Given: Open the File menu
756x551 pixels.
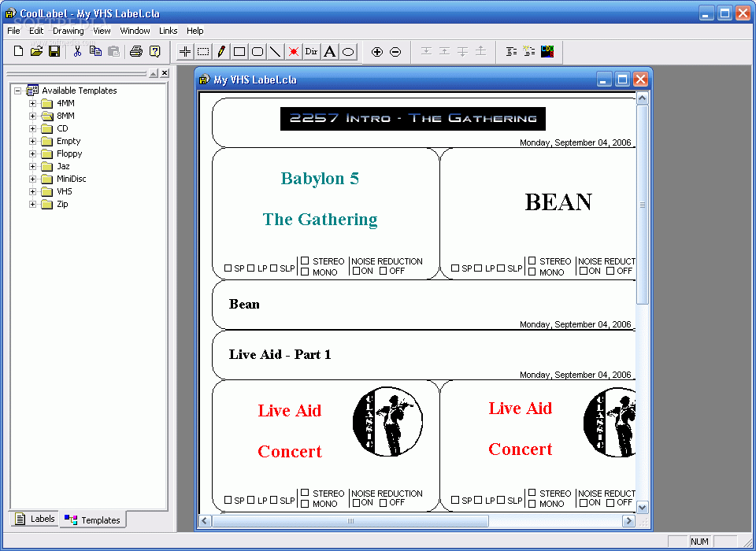Looking at the screenshot, I should pyautogui.click(x=13, y=31).
